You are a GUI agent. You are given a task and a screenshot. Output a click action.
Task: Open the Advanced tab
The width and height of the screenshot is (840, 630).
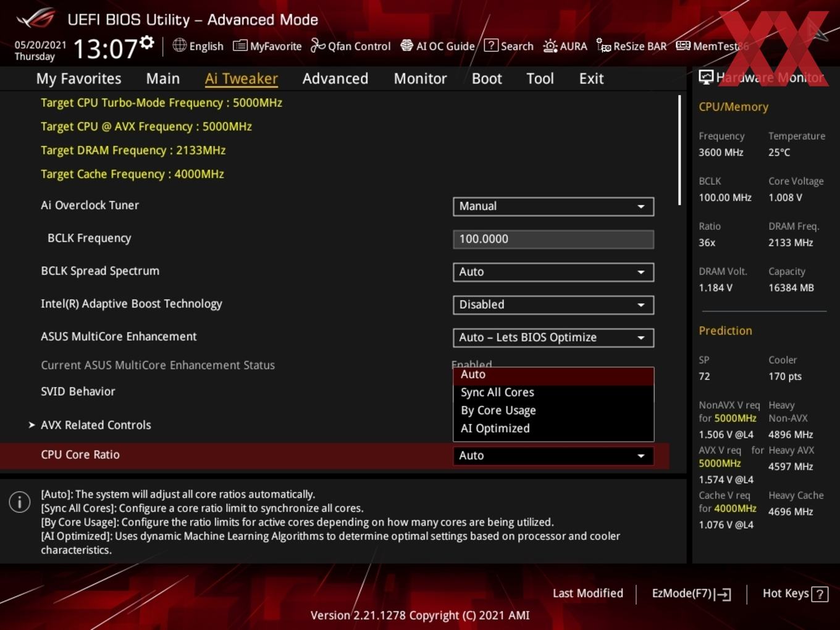[x=335, y=78]
